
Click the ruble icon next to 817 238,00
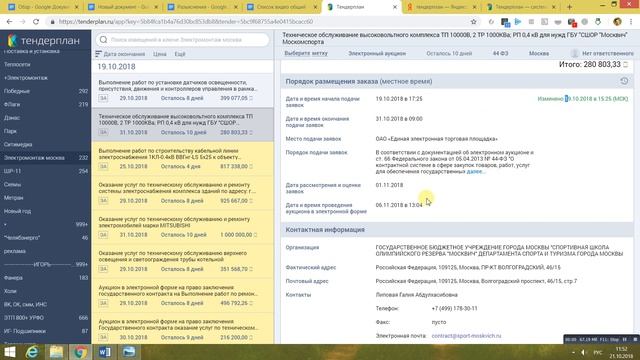(251, 167)
